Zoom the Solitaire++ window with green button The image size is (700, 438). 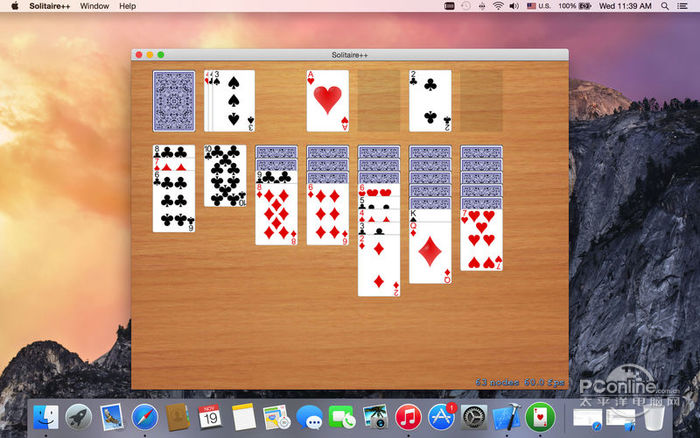(161, 54)
